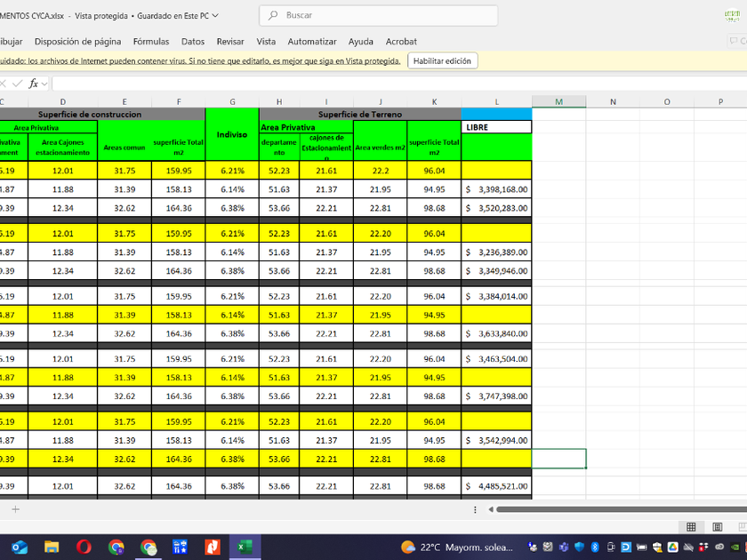Add a new sheet with plus icon

(15, 509)
